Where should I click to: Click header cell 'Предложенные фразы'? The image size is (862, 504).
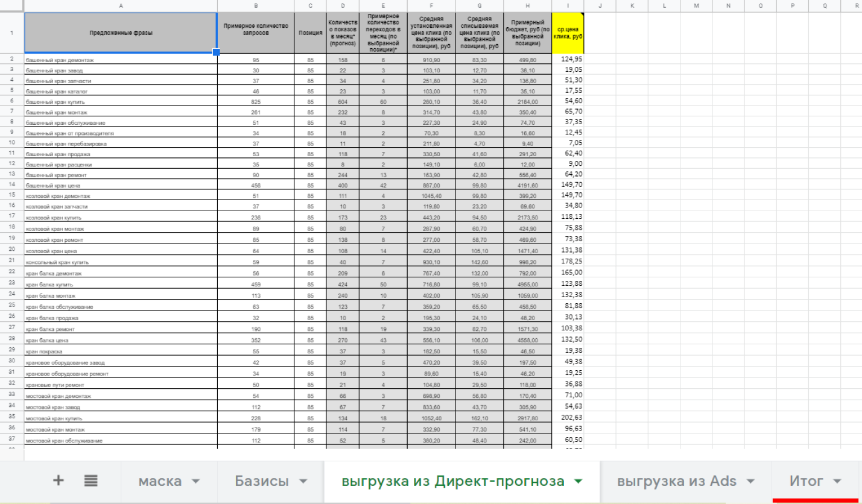pos(121,33)
